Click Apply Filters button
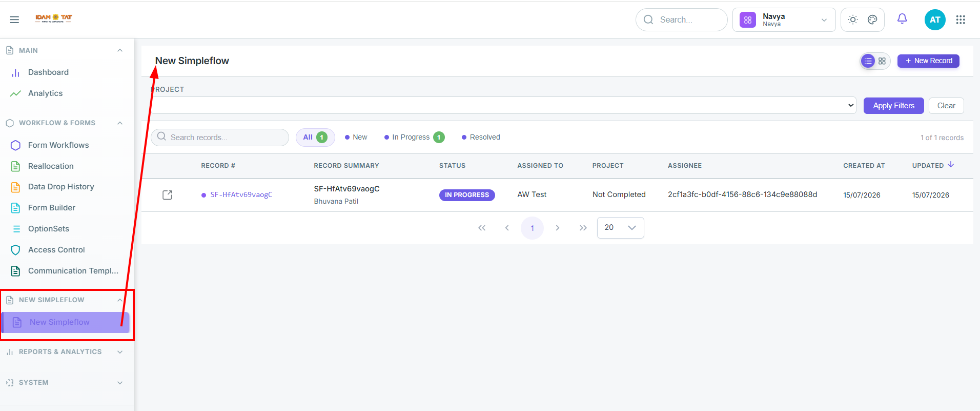The height and width of the screenshot is (411, 980). pyautogui.click(x=893, y=106)
